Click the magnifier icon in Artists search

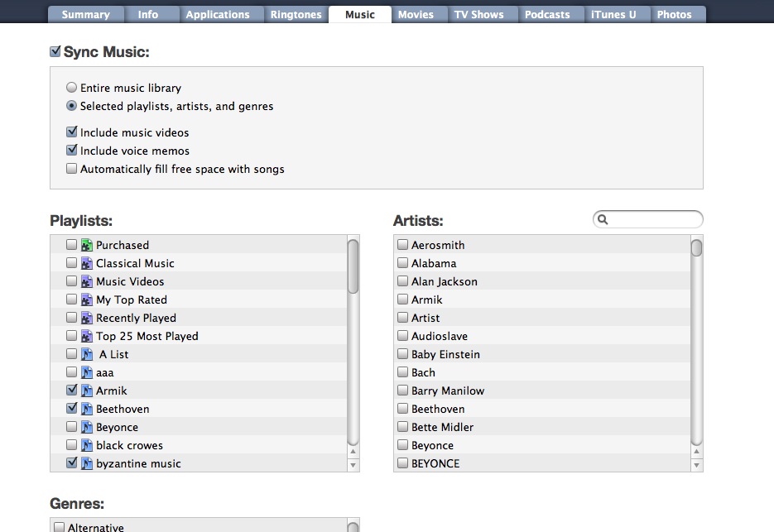click(603, 219)
